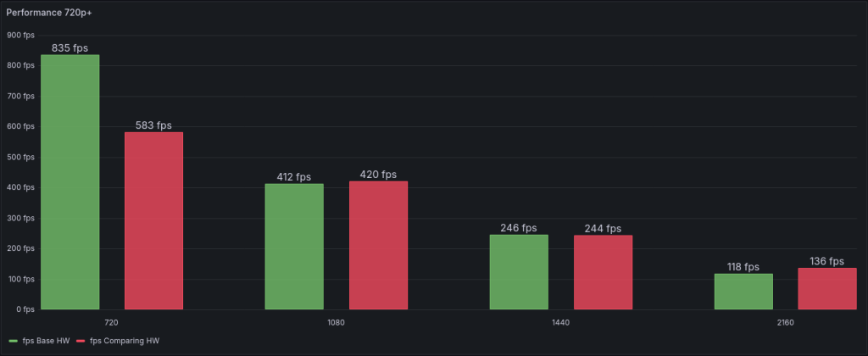Screen dimensions: 868x356
Task: Click the green 412 fps bar at 1080
Action: click(294, 246)
